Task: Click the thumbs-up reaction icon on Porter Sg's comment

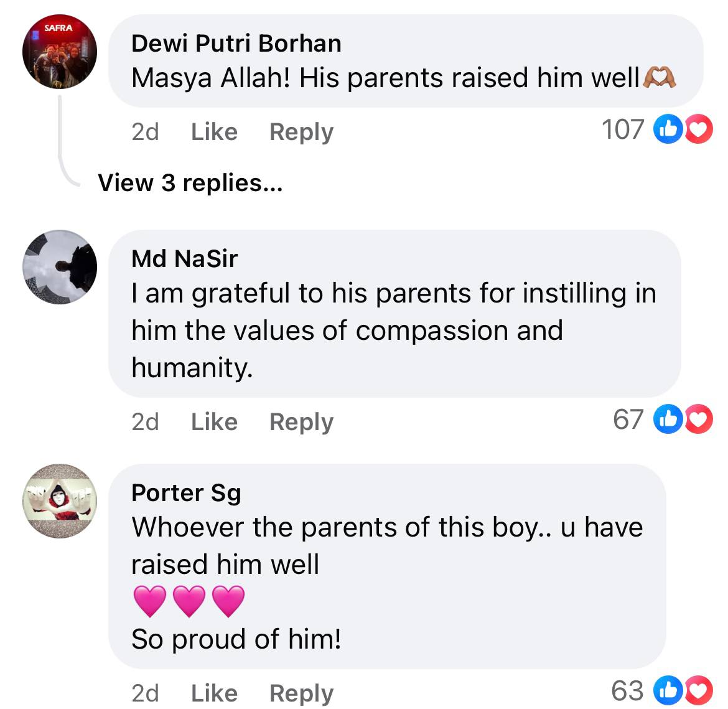Action: (x=668, y=690)
